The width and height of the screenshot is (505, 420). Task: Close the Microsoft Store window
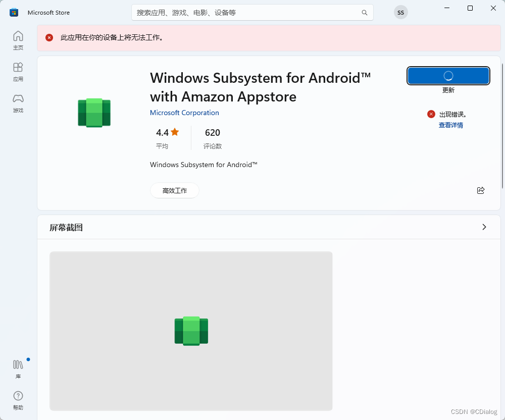[x=493, y=8]
